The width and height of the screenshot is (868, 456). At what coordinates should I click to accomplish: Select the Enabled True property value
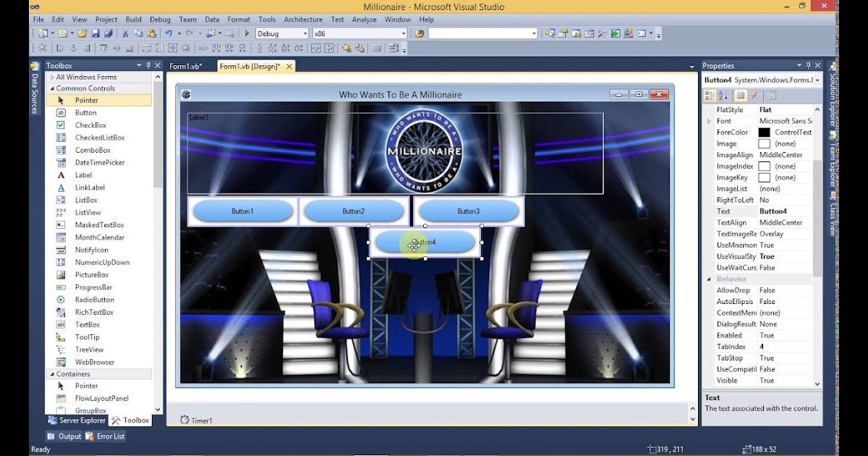click(785, 335)
